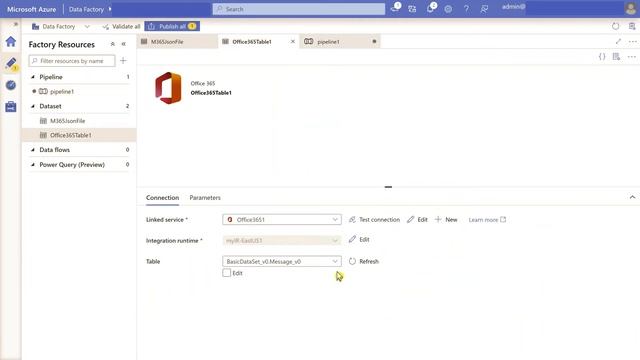Open the dataset more options ellipsis
Image resolution: width=640 pixels, height=360 pixels.
631,57
